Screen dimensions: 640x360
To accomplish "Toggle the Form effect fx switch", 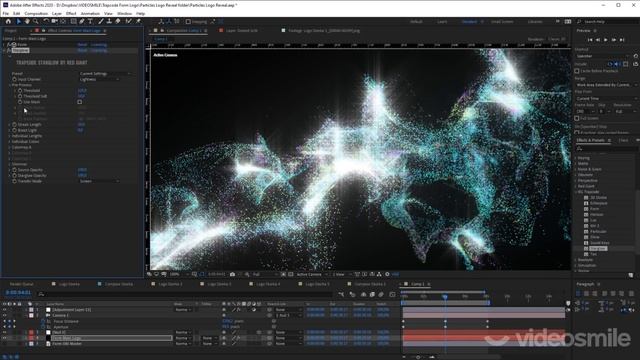I will click(9, 45).
